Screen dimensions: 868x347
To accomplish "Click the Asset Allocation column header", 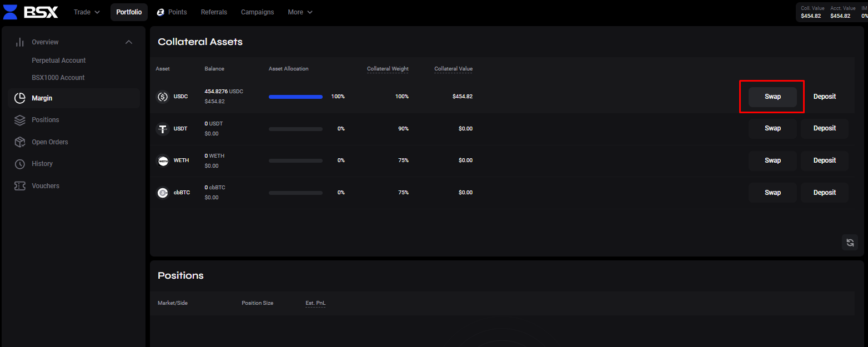I will tap(288, 69).
